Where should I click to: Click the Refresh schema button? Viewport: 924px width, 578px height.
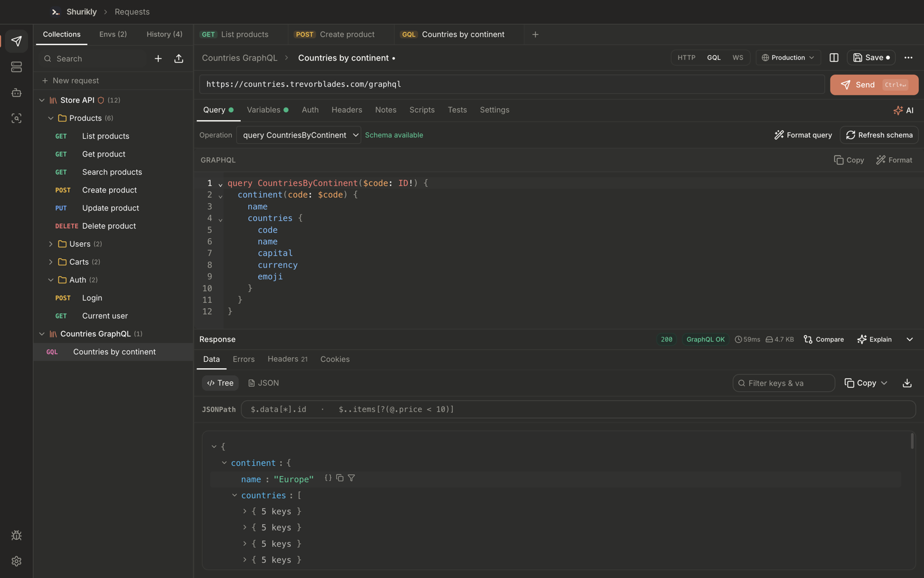[879, 135]
